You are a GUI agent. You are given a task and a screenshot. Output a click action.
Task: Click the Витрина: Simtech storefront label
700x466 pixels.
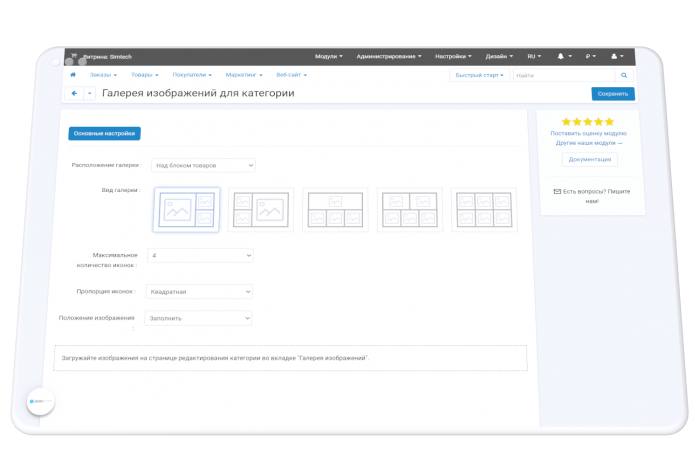[108, 57]
